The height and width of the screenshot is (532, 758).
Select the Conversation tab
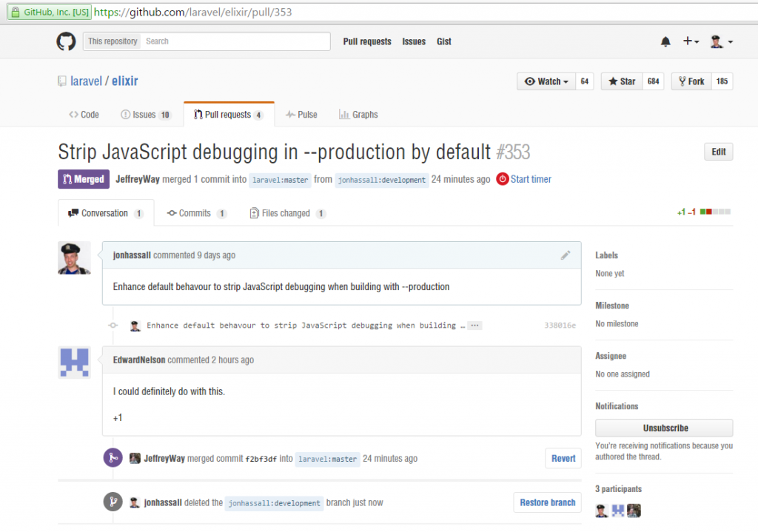(x=106, y=213)
